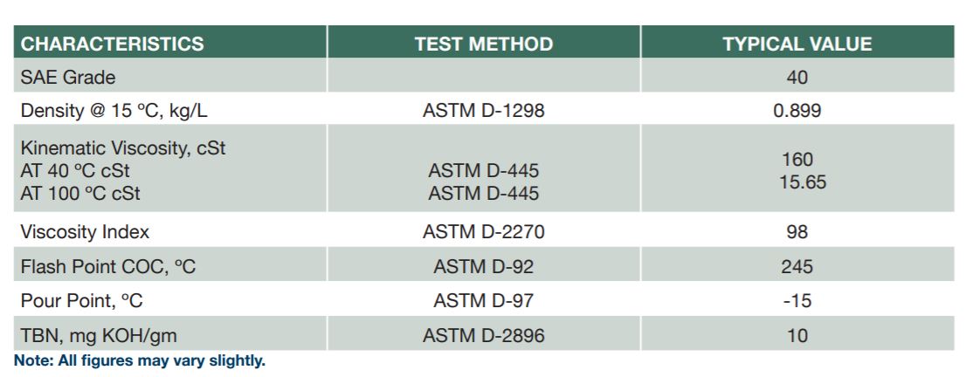Click the density value 0.899

point(797,111)
